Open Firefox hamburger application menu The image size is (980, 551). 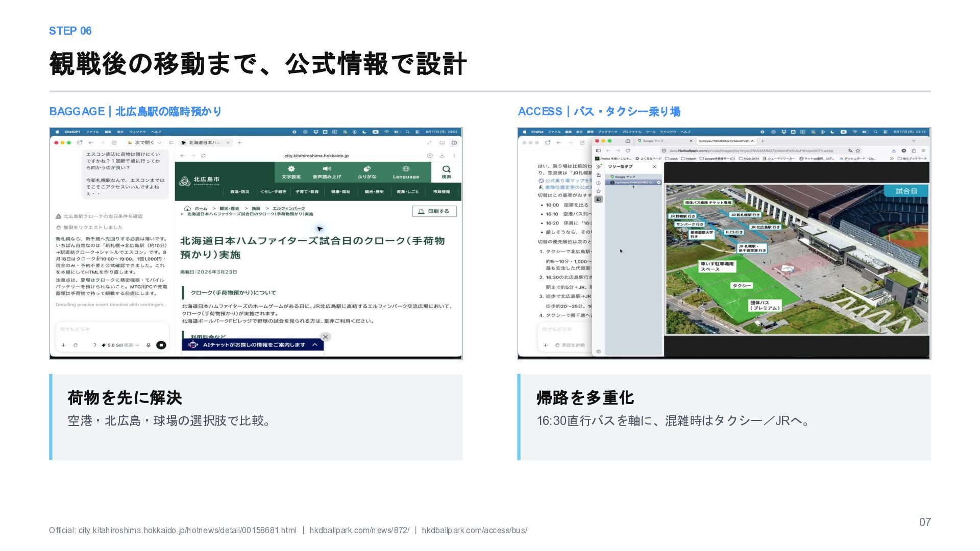pos(923,151)
